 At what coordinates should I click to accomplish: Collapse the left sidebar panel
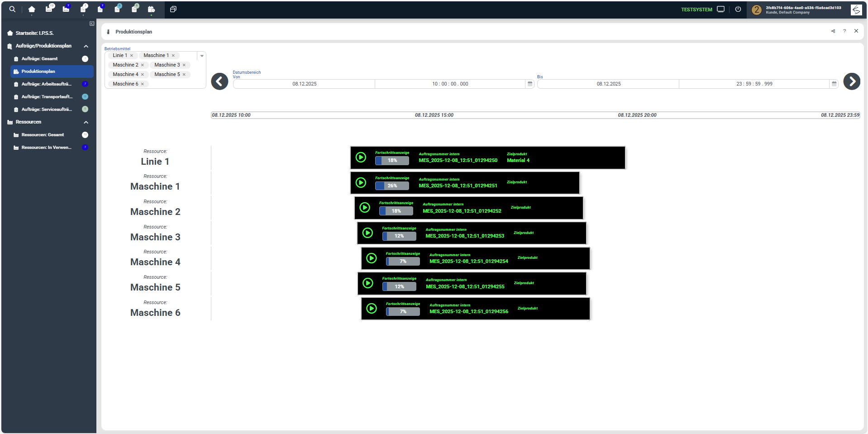coord(92,24)
